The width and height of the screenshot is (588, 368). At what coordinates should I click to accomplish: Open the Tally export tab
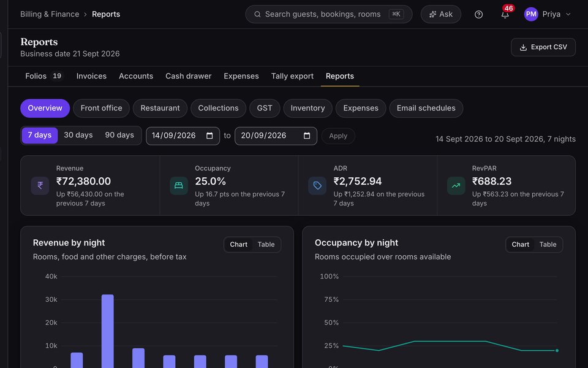(x=292, y=76)
